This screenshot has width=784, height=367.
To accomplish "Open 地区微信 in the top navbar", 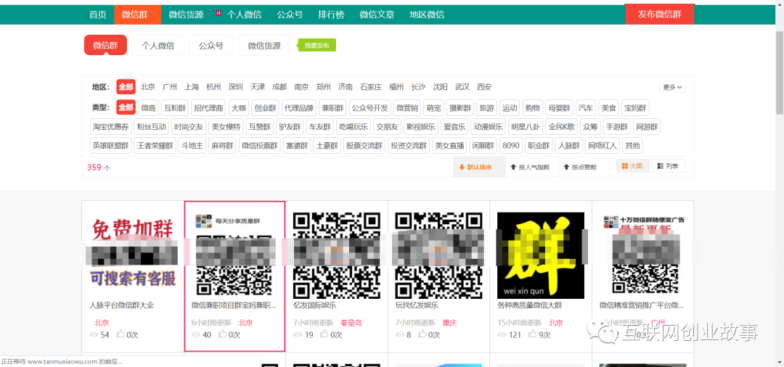I will tap(426, 14).
